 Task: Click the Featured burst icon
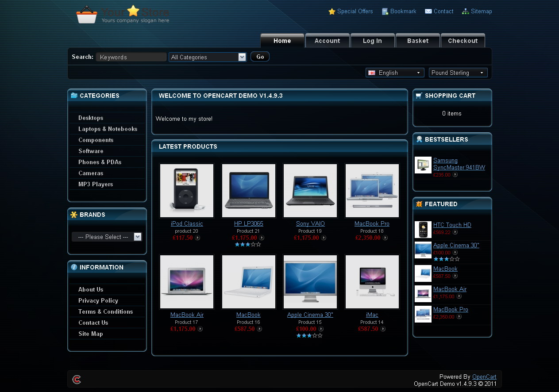coord(419,204)
